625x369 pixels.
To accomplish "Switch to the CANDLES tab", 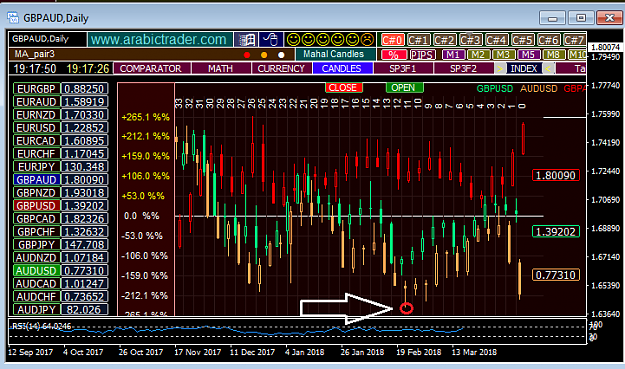I will coord(342,69).
